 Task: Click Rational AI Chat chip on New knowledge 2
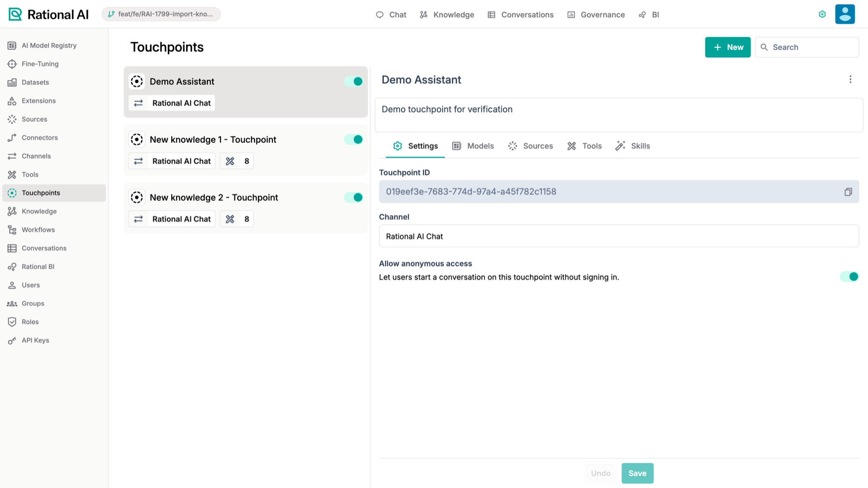172,219
